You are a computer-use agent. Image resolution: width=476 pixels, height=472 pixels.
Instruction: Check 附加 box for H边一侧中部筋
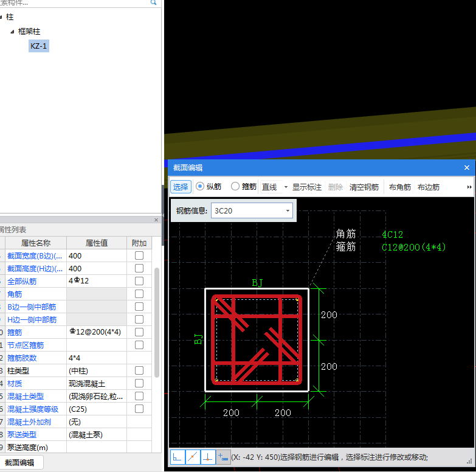pyautogui.click(x=139, y=319)
